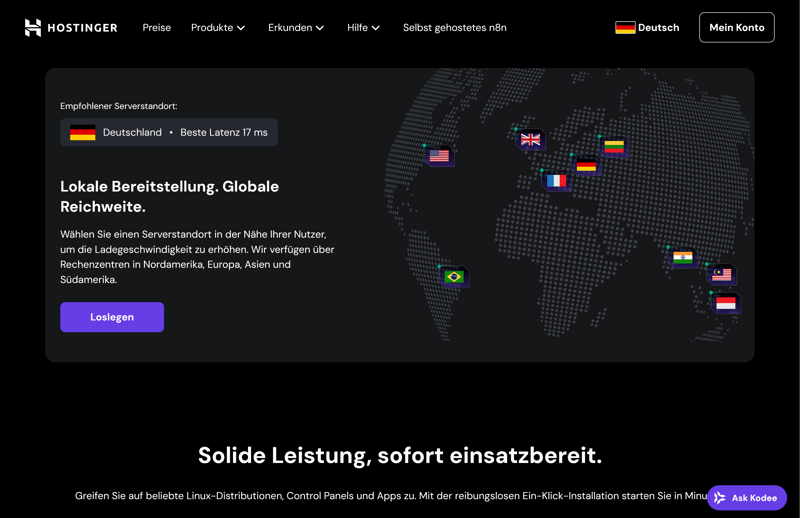Viewport: 800px width, 518px height.
Task: Expand the Hilfe menu
Action: tap(363, 28)
